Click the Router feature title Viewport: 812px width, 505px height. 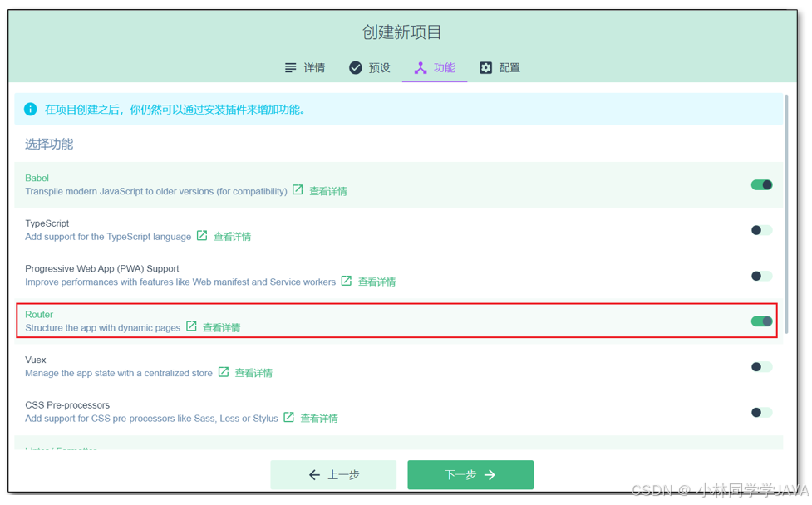[39, 315]
